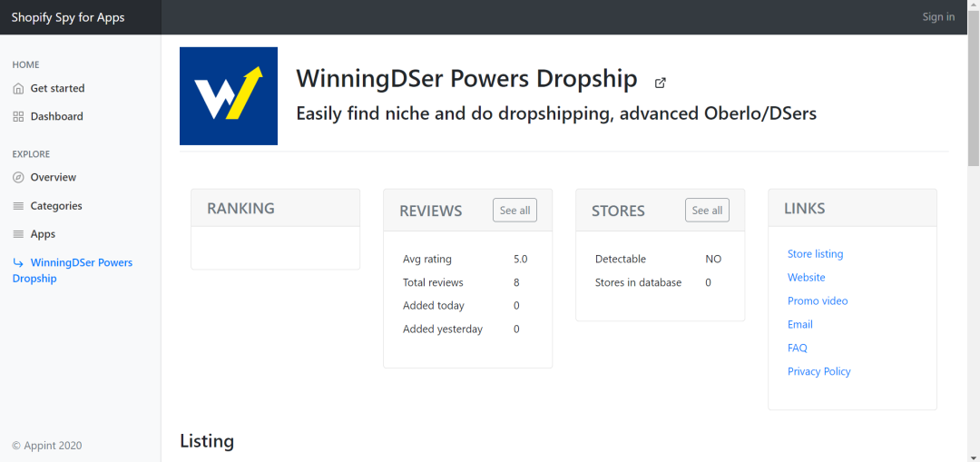The width and height of the screenshot is (980, 462).
Task: Click See all in Stores card
Action: (707, 210)
